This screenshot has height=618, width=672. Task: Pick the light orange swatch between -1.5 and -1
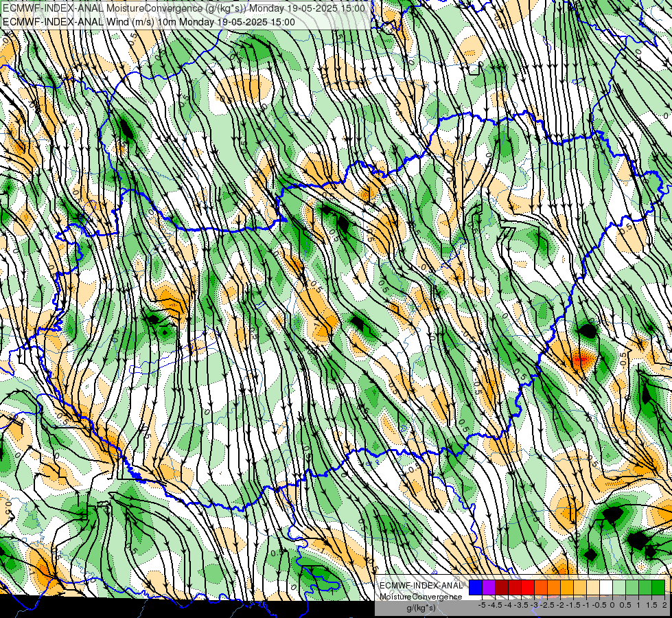pos(580,587)
